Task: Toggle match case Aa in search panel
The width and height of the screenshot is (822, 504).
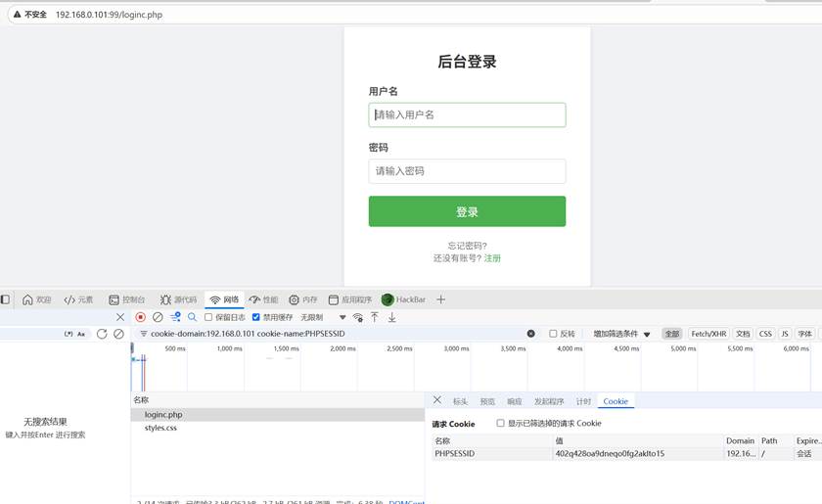Action: (81, 334)
